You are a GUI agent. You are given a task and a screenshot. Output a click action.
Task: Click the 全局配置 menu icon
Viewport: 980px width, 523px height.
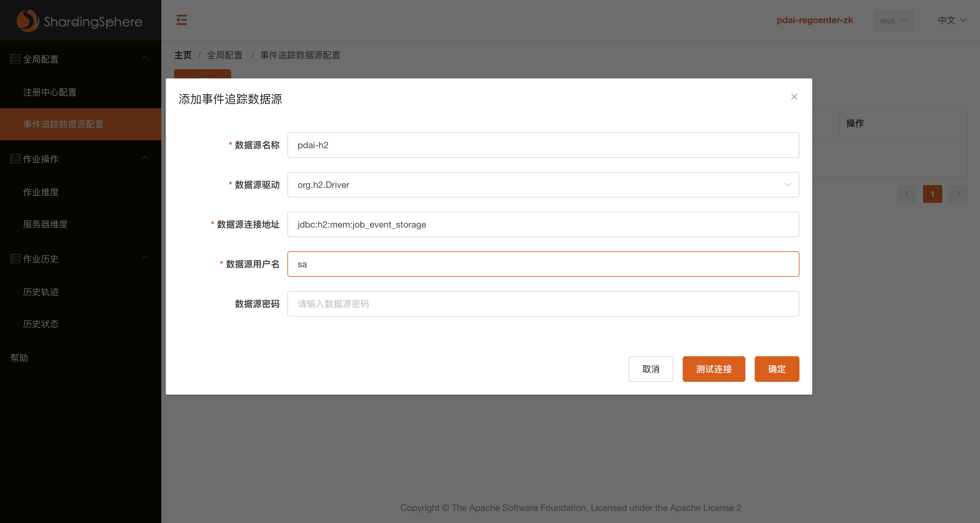pos(15,59)
